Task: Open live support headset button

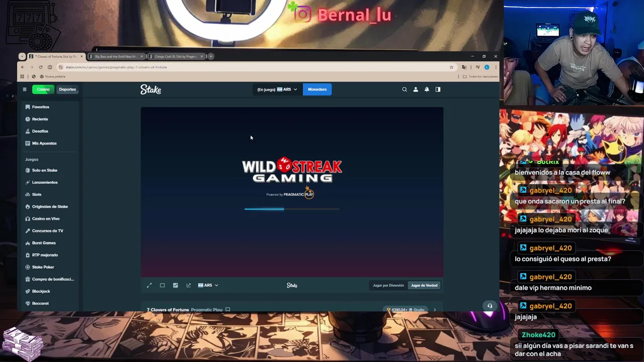Action: point(490,306)
